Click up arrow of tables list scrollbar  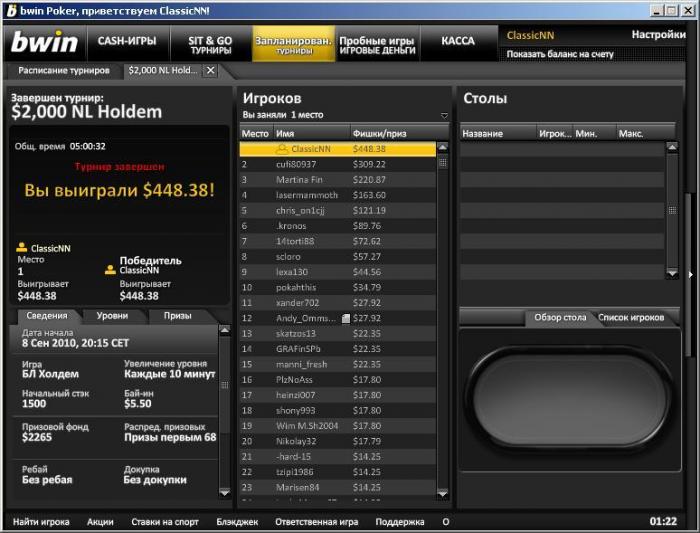[672, 147]
